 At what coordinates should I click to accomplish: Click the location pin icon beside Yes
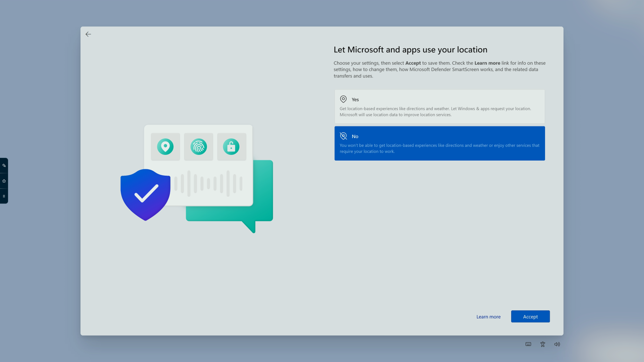tap(343, 99)
